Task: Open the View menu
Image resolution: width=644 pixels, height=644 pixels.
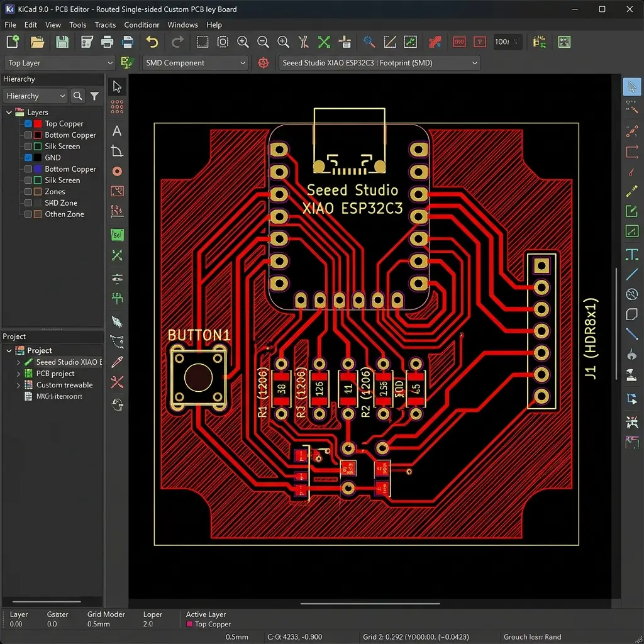Action: (x=53, y=25)
